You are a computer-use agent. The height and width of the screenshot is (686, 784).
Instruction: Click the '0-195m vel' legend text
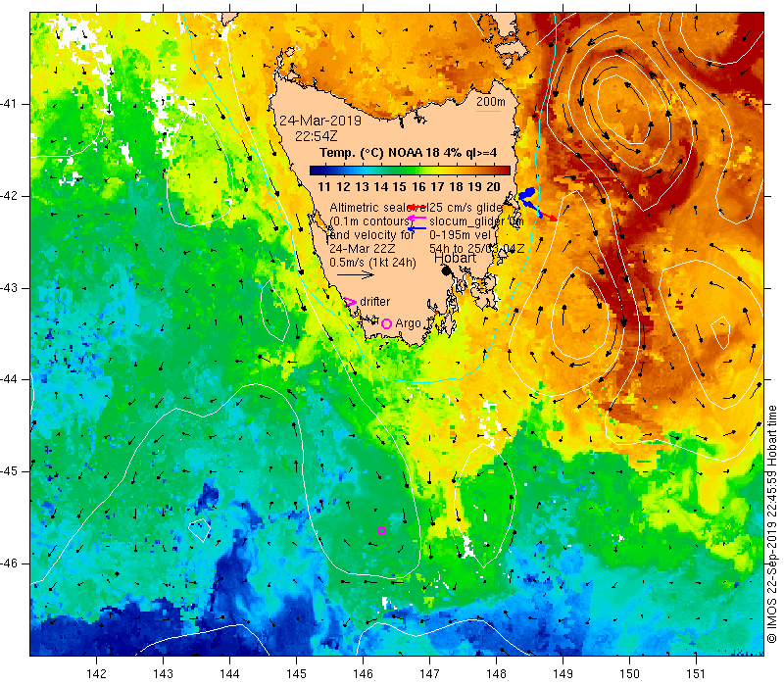(461, 235)
